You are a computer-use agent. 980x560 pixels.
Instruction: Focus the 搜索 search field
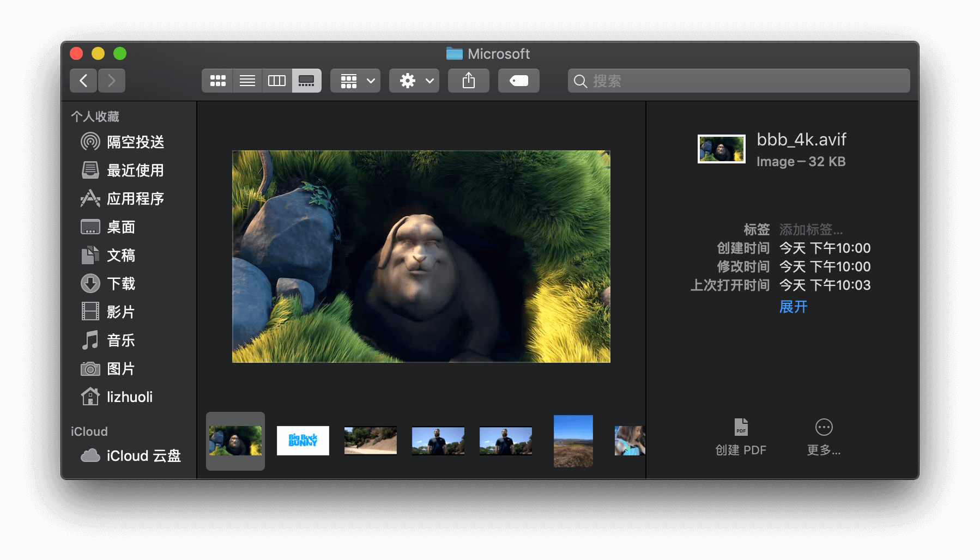739,81
